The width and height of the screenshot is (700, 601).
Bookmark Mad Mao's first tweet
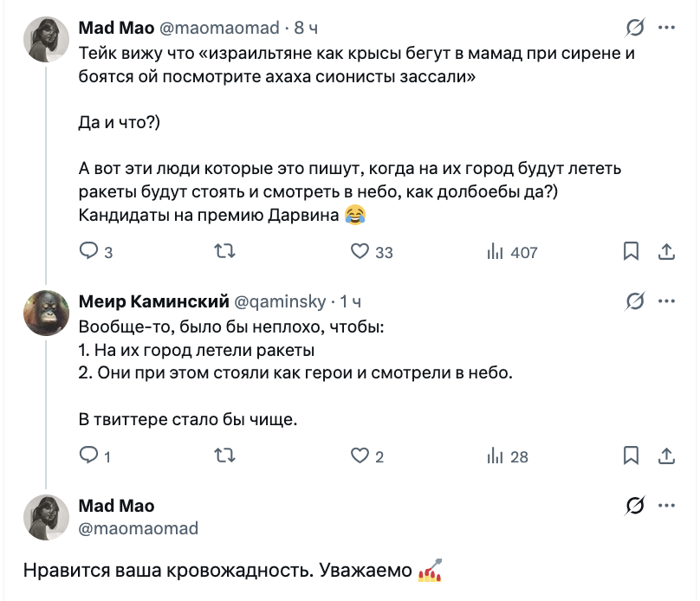pyautogui.click(x=632, y=252)
